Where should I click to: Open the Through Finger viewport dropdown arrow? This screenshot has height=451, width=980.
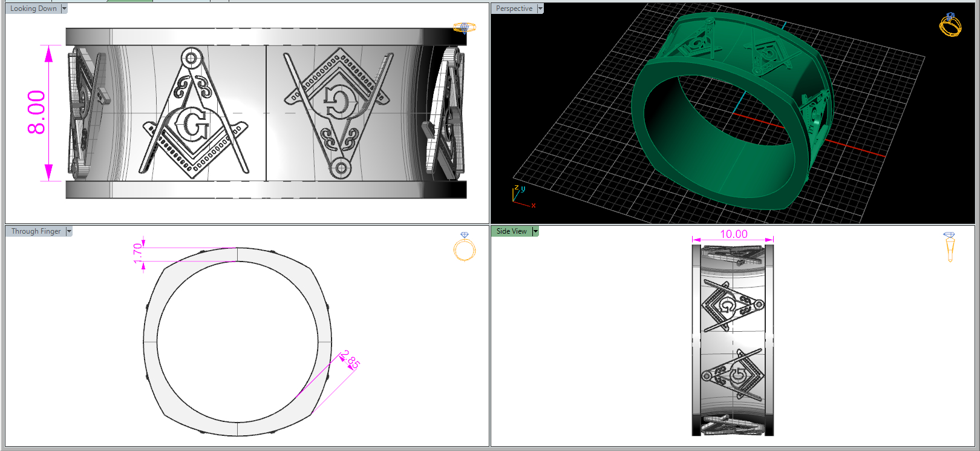(69, 231)
